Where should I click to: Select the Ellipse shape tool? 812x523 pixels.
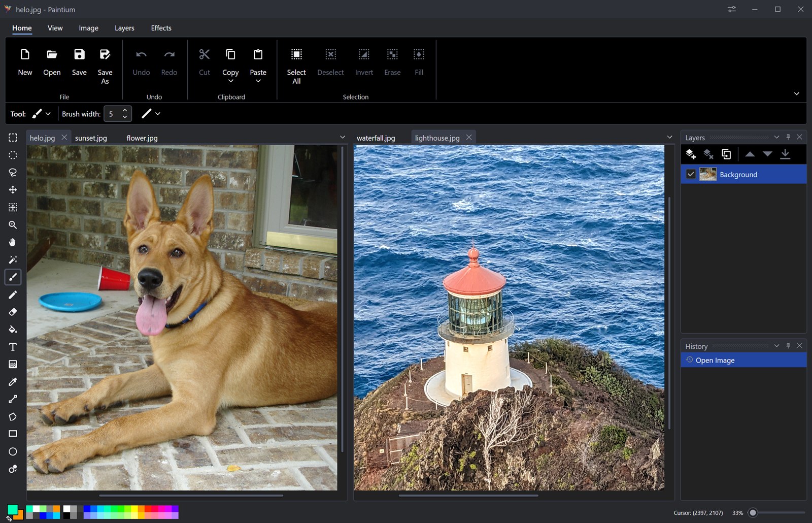point(13,451)
